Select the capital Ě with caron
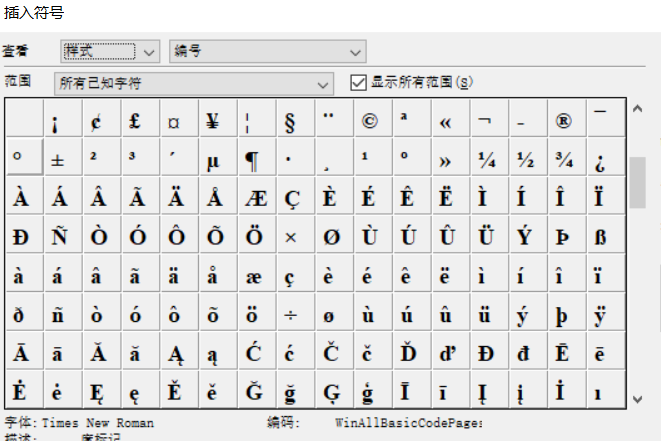661x441 pixels. point(180,390)
